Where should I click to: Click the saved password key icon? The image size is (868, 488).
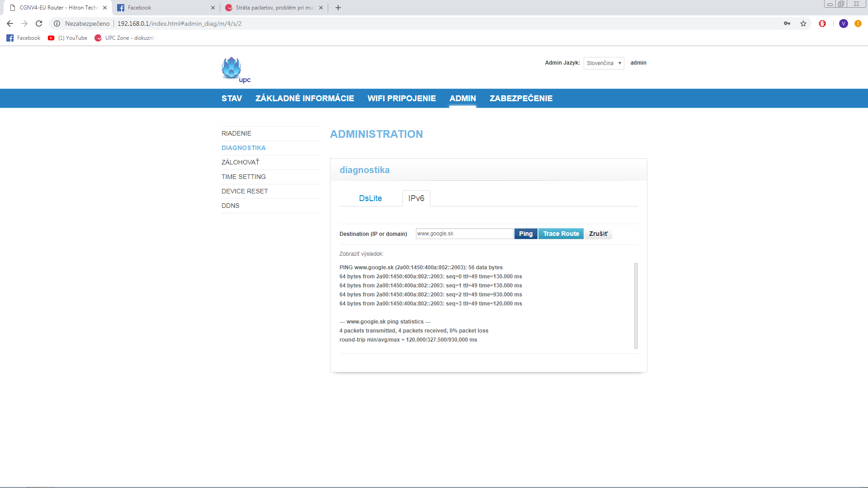coord(787,23)
